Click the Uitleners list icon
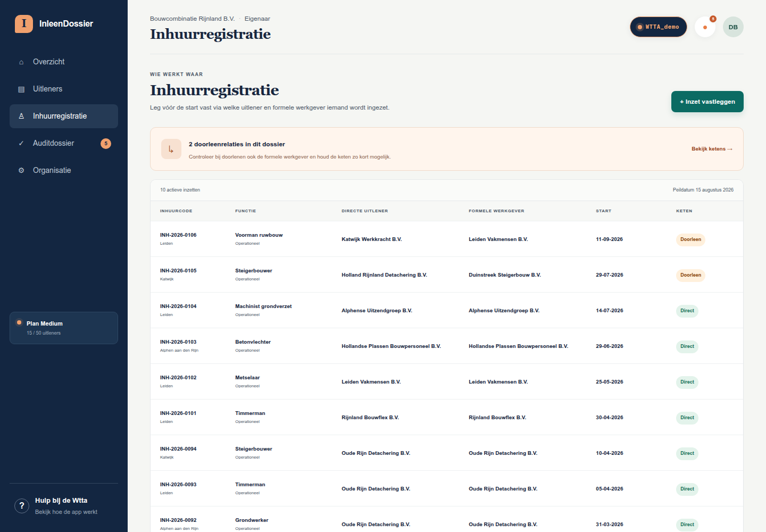This screenshot has width=766, height=532. tap(21, 89)
